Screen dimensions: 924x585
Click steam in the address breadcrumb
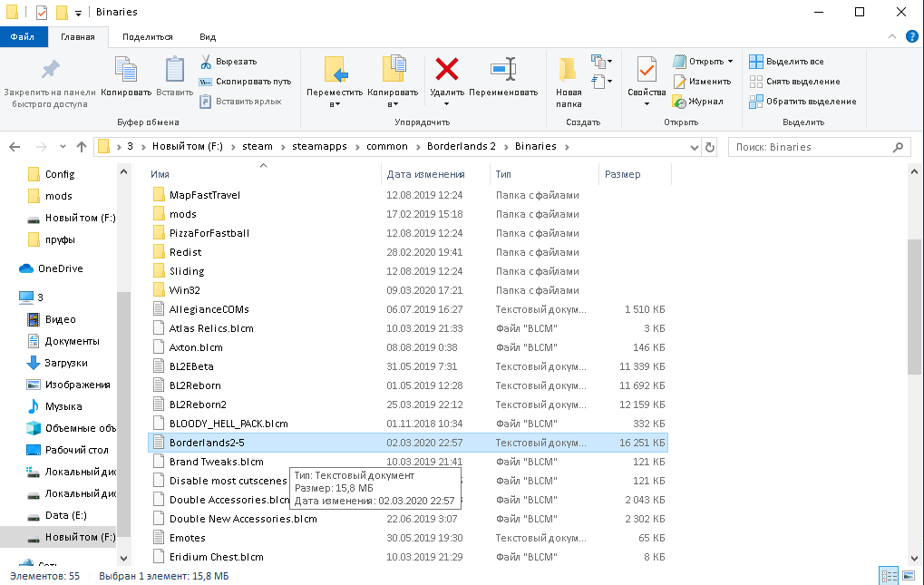(x=258, y=146)
